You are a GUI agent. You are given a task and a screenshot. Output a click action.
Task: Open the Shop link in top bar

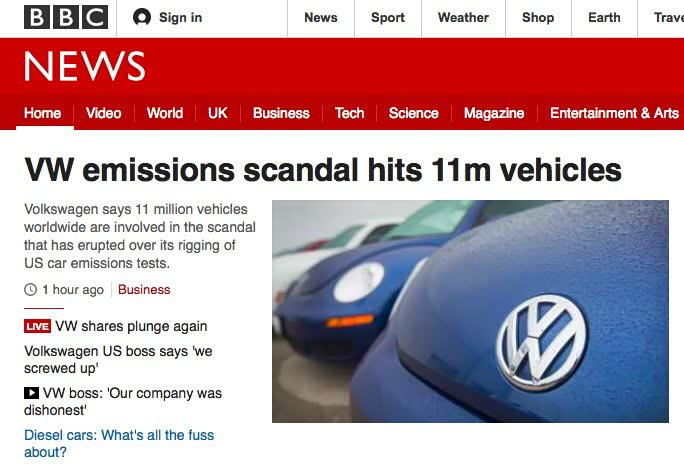(538, 17)
